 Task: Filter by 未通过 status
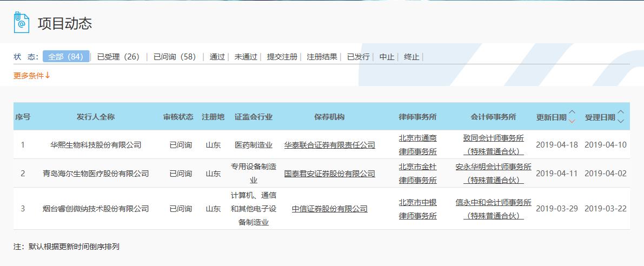245,57
